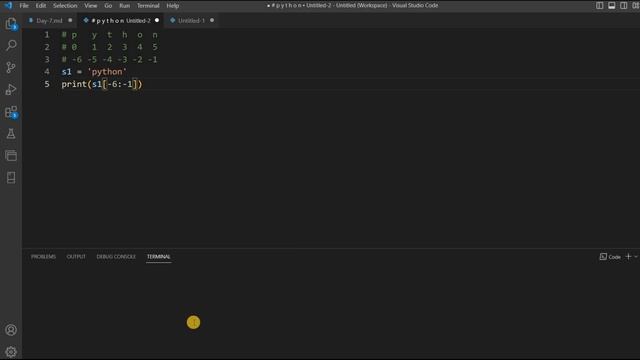
Task: Switch to the PROBLEMS panel tab
Action: (x=43, y=257)
